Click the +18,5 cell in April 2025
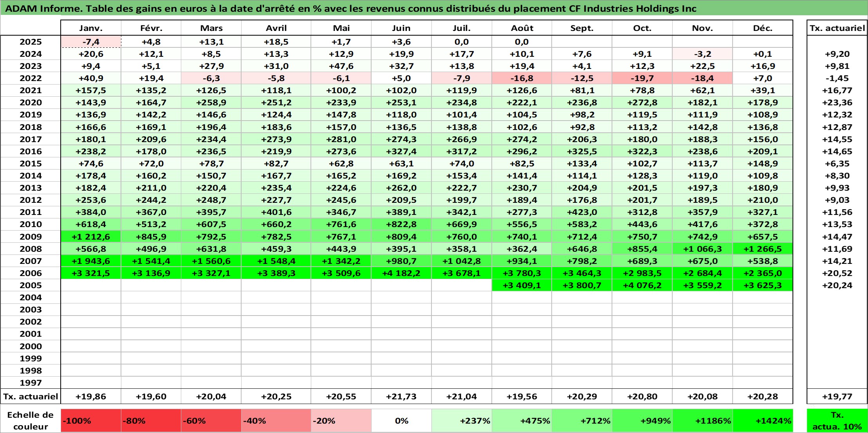The image size is (868, 433). coord(276,42)
